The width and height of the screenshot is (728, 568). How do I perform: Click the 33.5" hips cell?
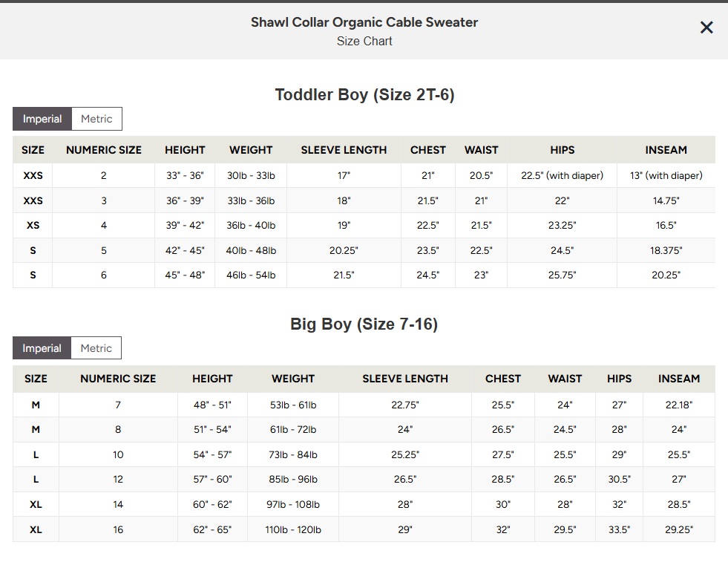(x=620, y=529)
